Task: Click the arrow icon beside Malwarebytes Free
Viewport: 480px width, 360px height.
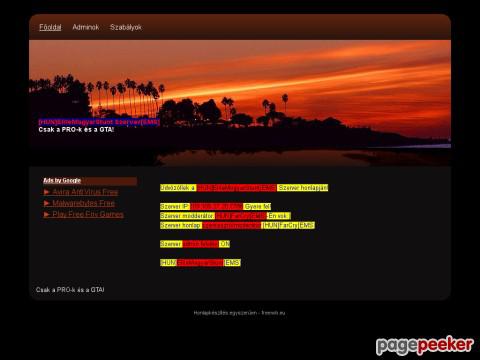Action: point(47,203)
